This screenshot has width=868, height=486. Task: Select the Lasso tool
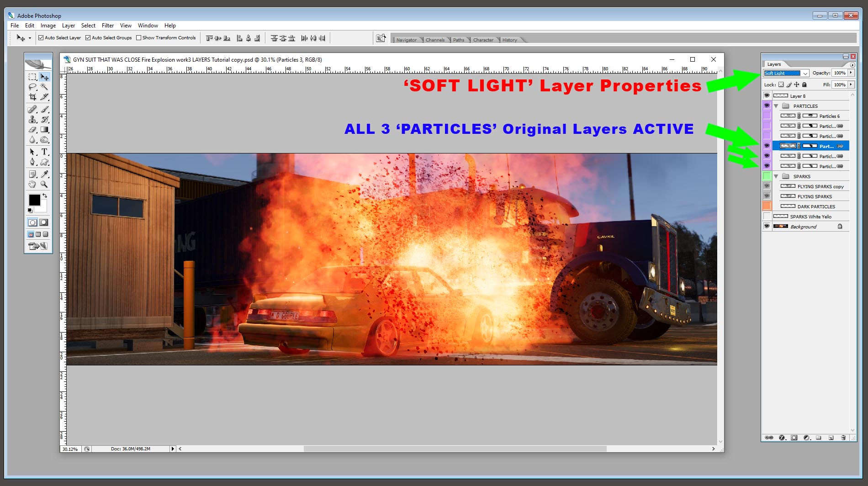[32, 87]
